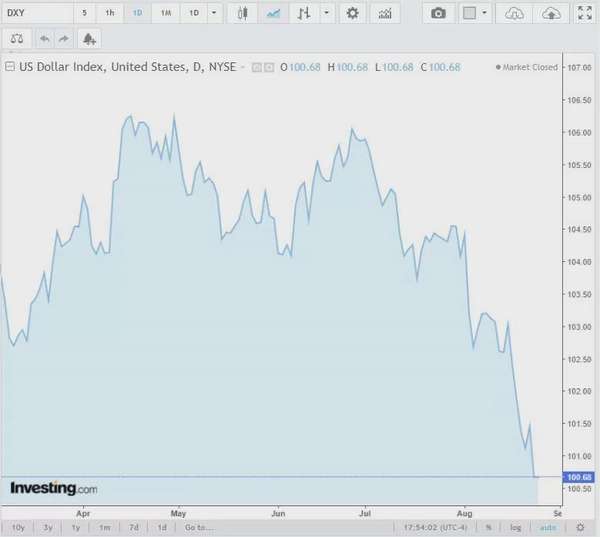600x537 pixels.
Task: Load chart layout from cloud
Action: [x=514, y=13]
